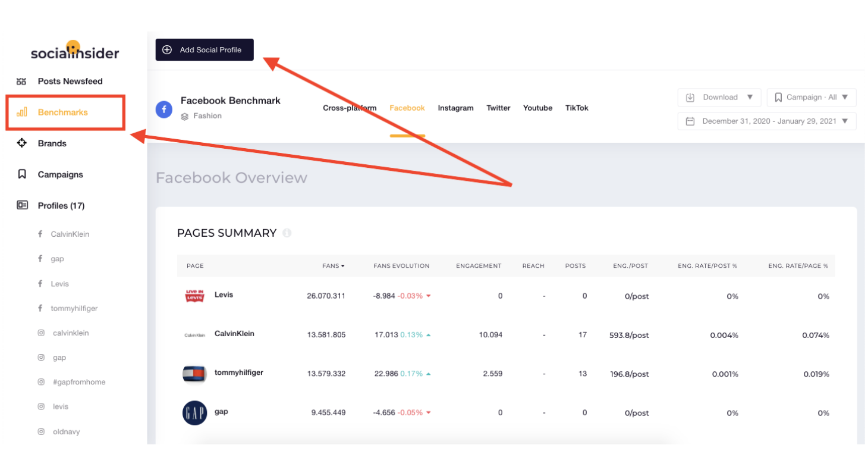868x476 pixels.
Task: Switch to the Cross-platform tab
Action: (350, 108)
